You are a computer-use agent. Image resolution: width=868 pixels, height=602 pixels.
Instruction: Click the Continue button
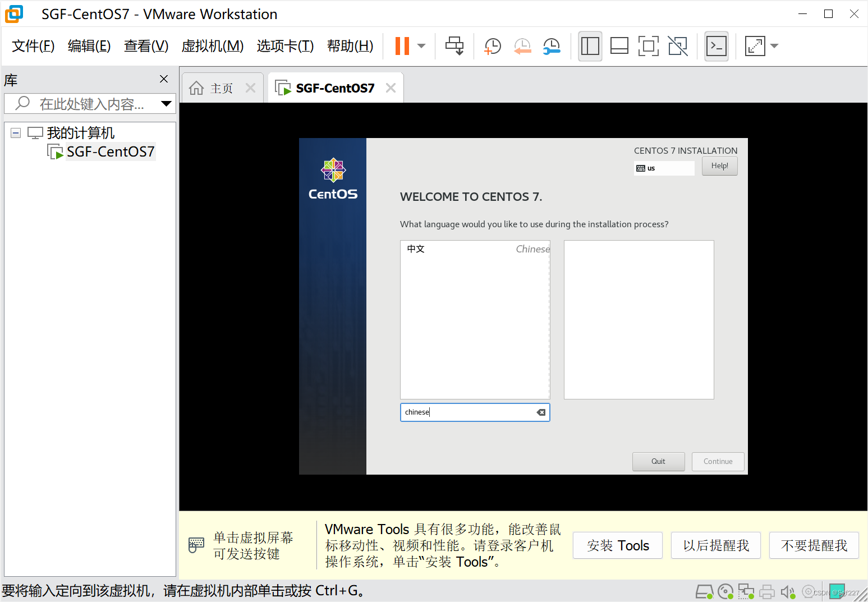point(718,462)
